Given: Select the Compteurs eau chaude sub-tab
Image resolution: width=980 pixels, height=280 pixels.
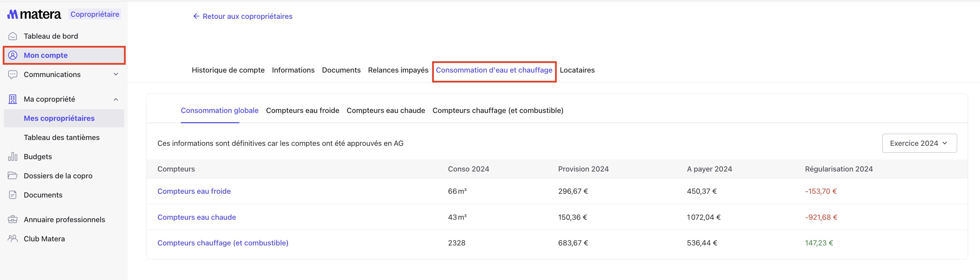Looking at the screenshot, I should click(x=385, y=111).
